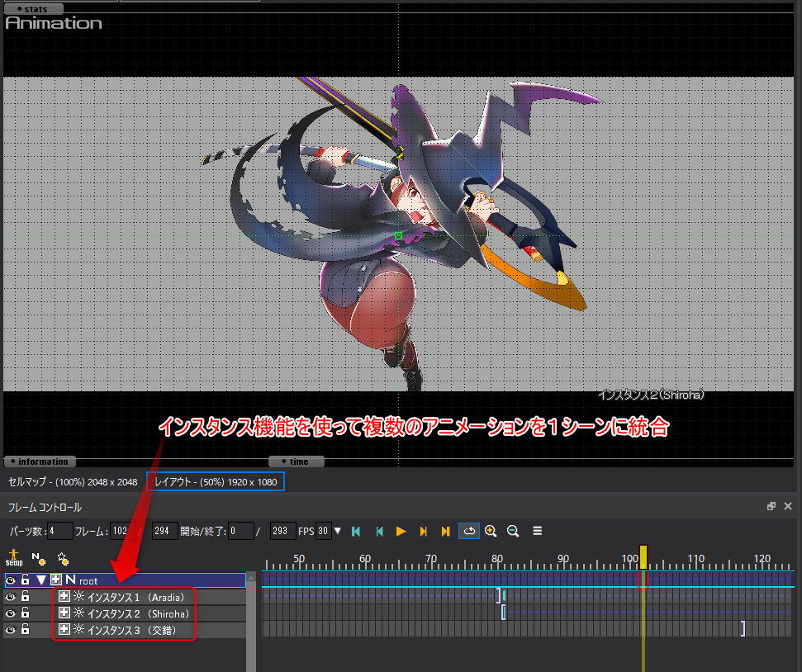
Task: Toggle visibility of インスタンス2 (Shiroha)
Action: pos(11,613)
